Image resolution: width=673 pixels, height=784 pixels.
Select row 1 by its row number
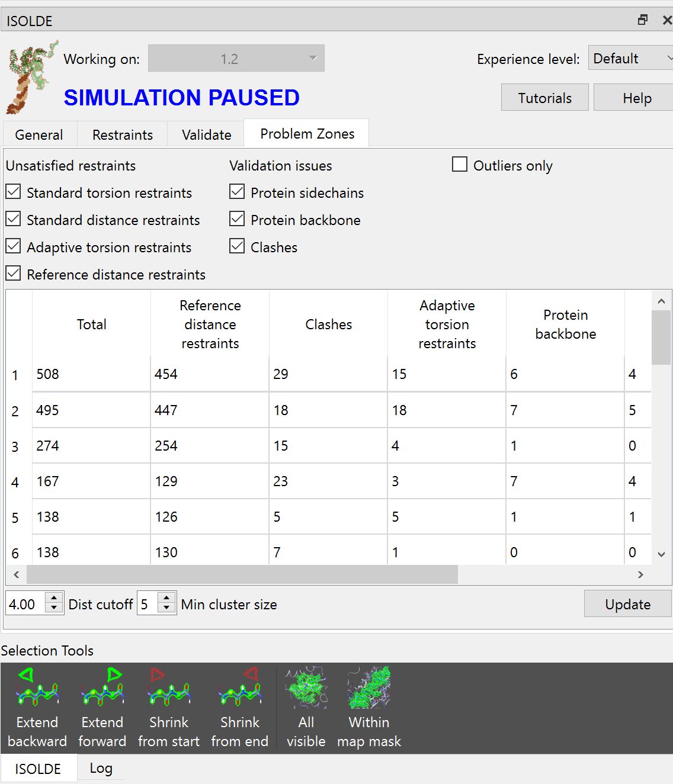(15, 375)
